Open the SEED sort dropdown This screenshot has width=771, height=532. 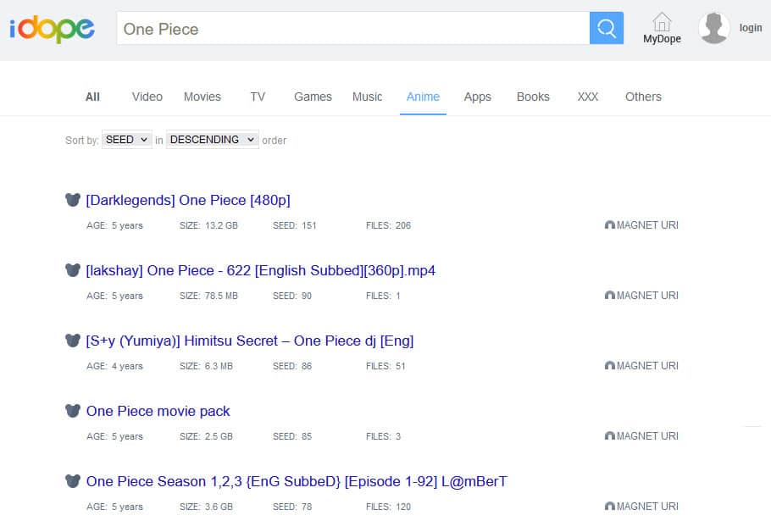(x=125, y=139)
